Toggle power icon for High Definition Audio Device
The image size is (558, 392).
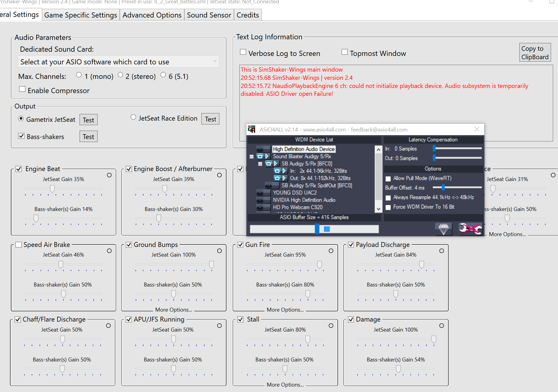tap(260, 149)
